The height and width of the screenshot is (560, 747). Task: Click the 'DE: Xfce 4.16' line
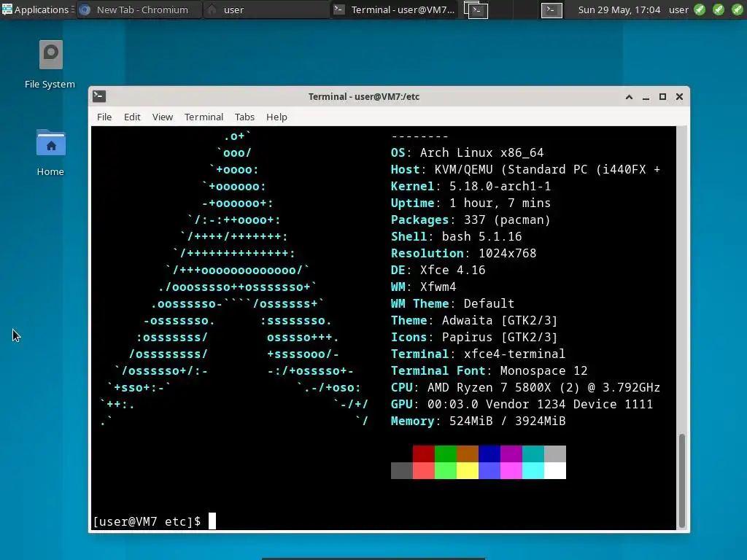tap(438, 270)
